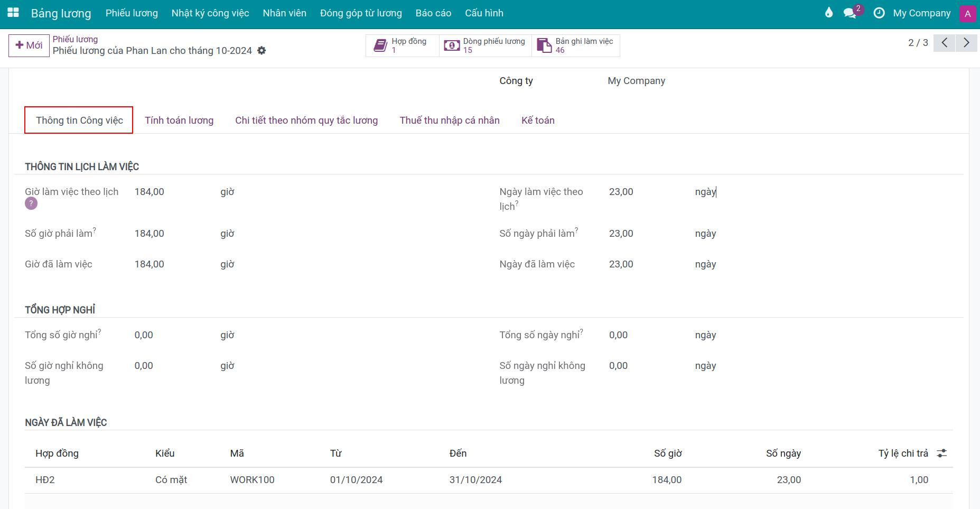Open the clock activities icon
This screenshot has width=980, height=509.
pos(879,13)
